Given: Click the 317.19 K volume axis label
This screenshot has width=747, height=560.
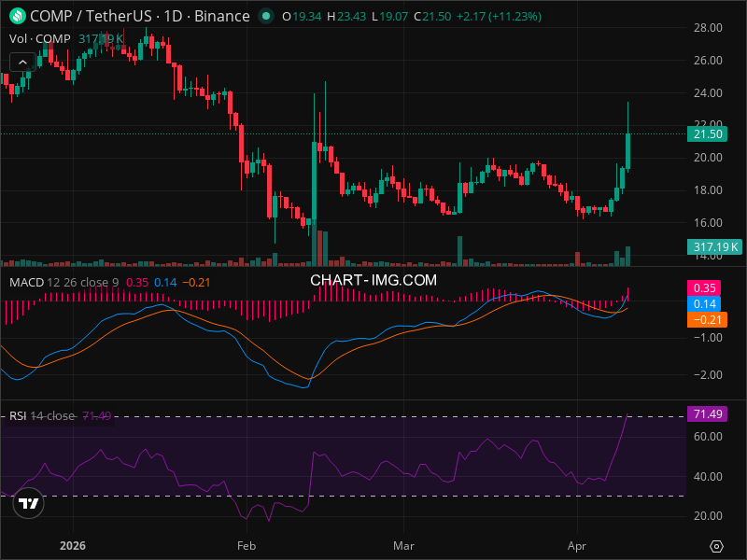Looking at the screenshot, I should pos(714,247).
